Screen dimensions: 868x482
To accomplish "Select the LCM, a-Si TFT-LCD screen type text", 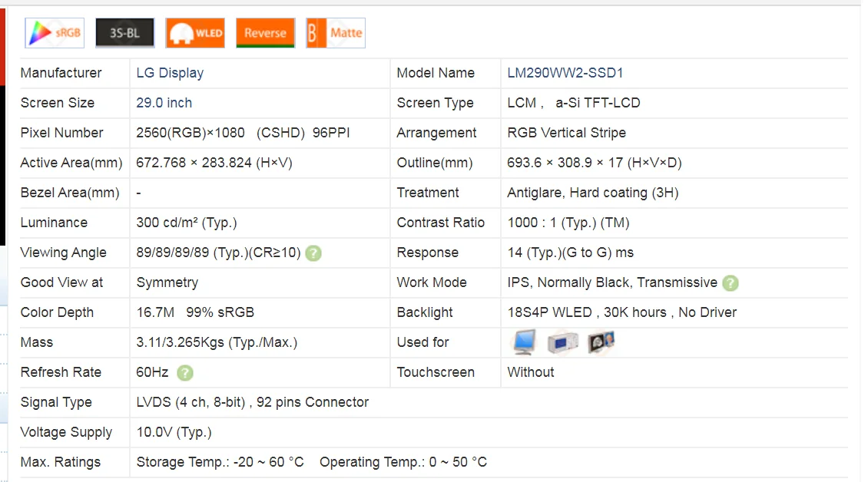I will [x=574, y=103].
